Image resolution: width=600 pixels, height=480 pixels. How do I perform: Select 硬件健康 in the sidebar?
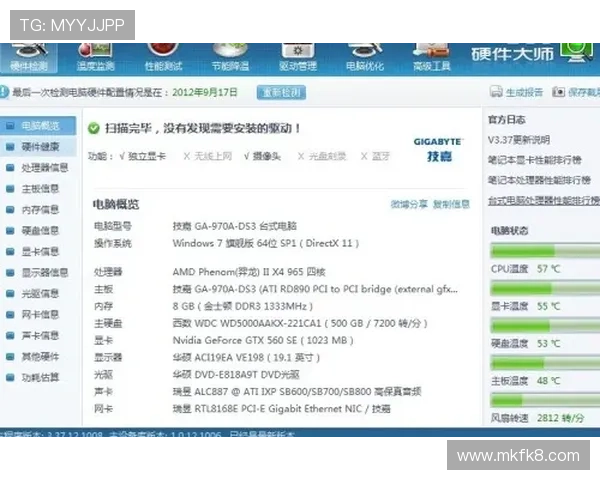(x=38, y=147)
